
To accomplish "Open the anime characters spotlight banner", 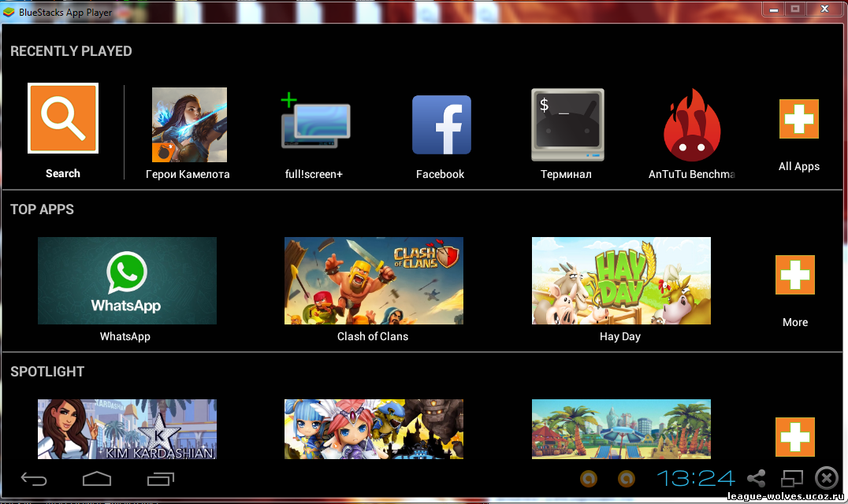I will pyautogui.click(x=374, y=429).
